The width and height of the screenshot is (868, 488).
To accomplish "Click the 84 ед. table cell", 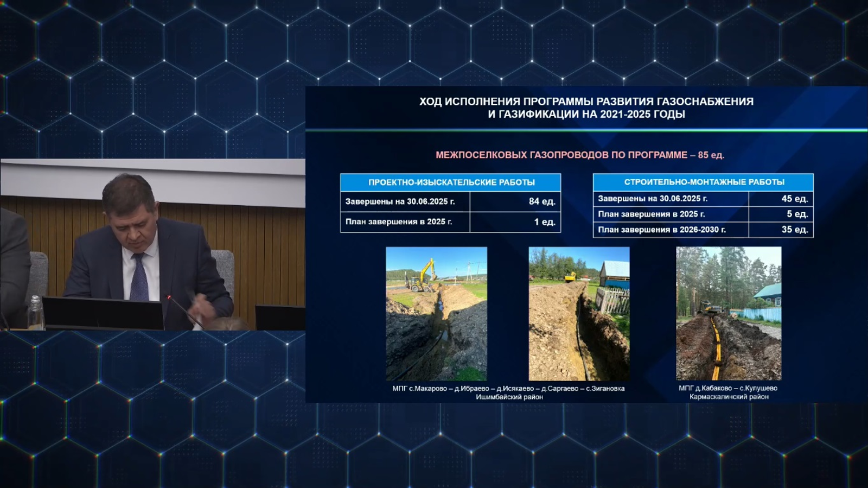I will (515, 201).
